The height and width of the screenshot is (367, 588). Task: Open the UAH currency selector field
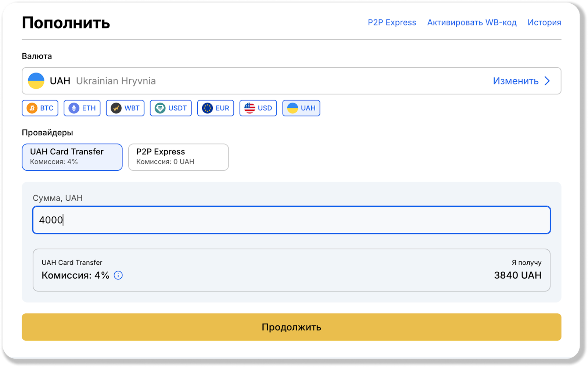257,81
